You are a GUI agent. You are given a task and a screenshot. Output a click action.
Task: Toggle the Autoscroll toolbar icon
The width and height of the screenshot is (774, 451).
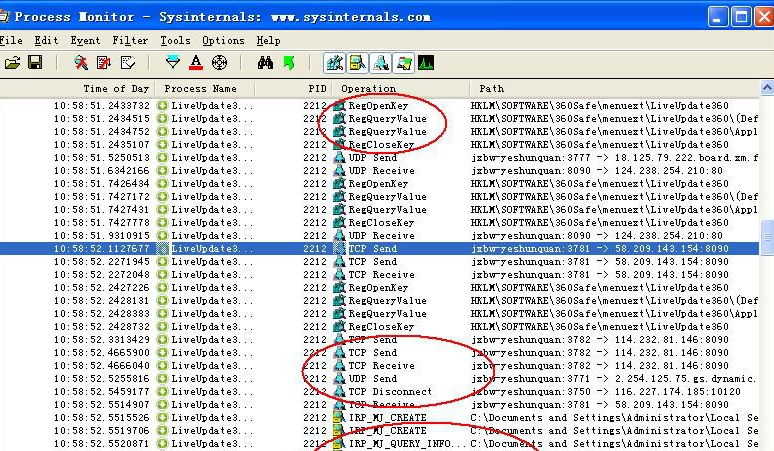104,63
